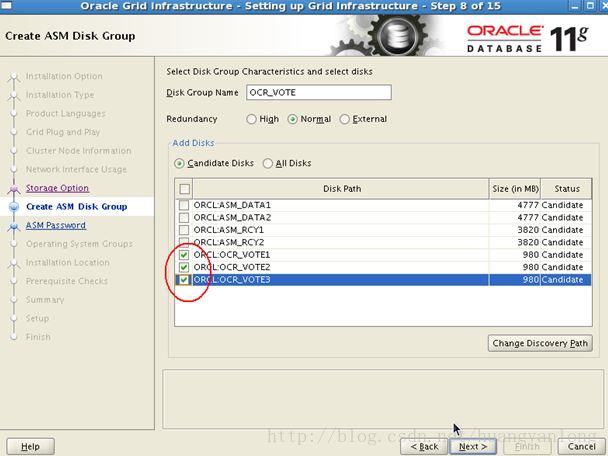Select the ORCL:OCR_VOTE1 disk path text
Viewport: 608px width, 456px height.
[x=231, y=255]
